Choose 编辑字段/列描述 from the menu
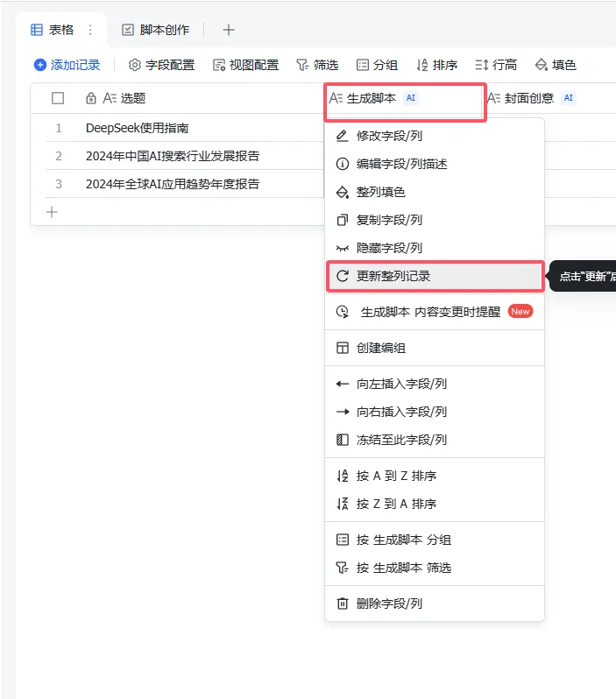The height and width of the screenshot is (699, 616). coord(435,164)
